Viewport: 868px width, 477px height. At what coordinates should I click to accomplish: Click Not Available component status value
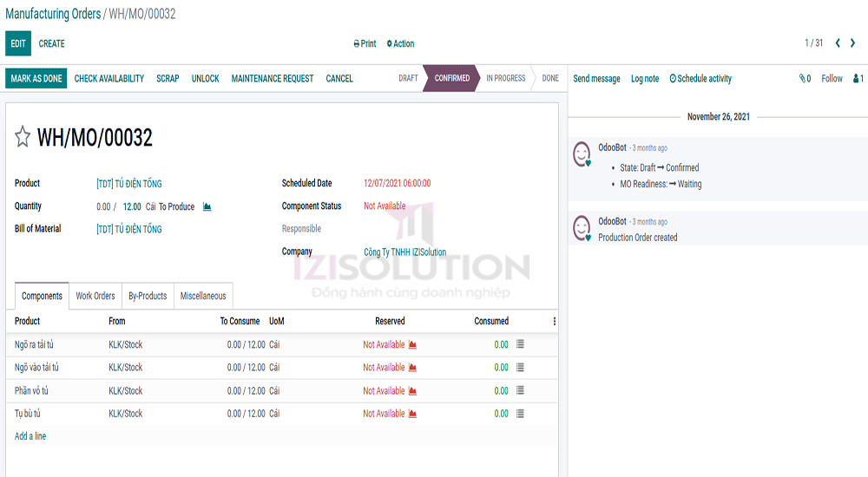point(385,206)
